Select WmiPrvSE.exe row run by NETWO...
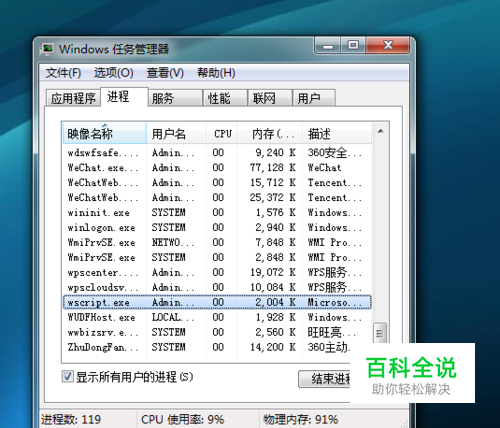The image size is (500, 428). [217, 242]
